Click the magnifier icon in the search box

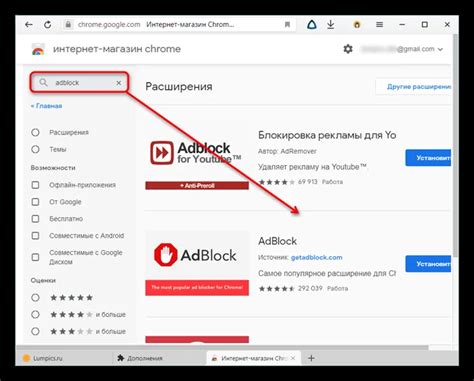[x=43, y=82]
